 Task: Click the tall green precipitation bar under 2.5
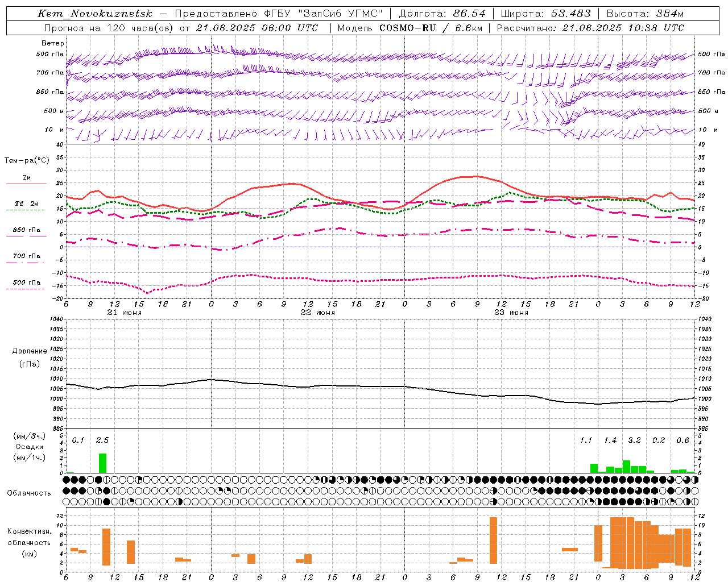click(102, 463)
